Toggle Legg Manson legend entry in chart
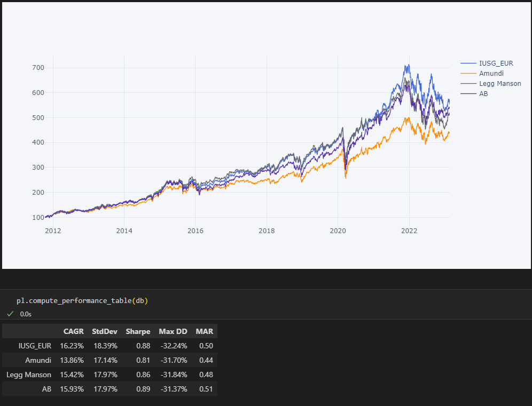532x406 pixels. [x=500, y=84]
